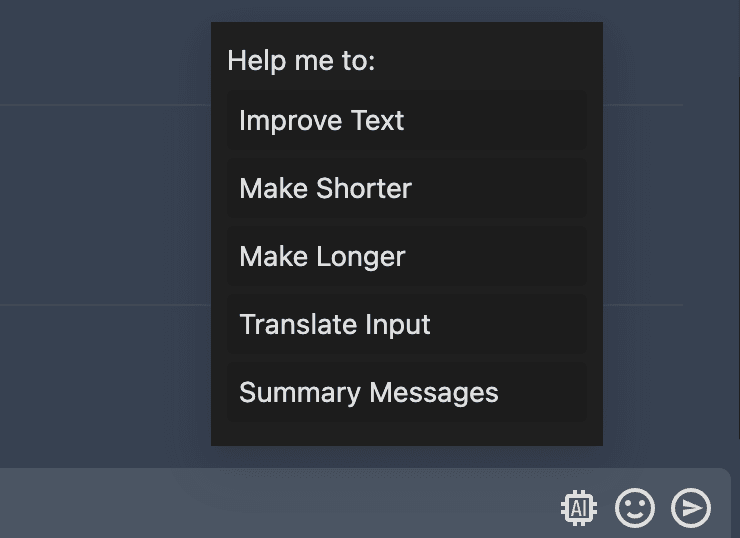Translate the typed input via AI

click(x=406, y=325)
